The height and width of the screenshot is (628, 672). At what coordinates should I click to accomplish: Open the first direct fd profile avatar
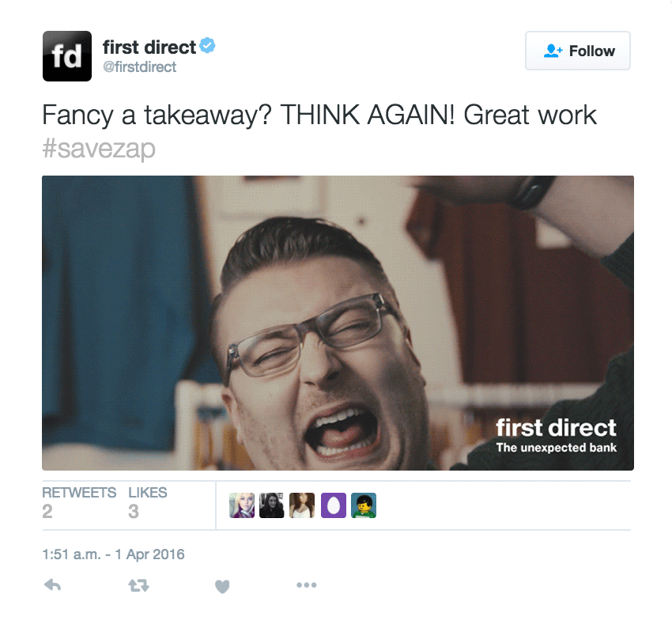(67, 56)
